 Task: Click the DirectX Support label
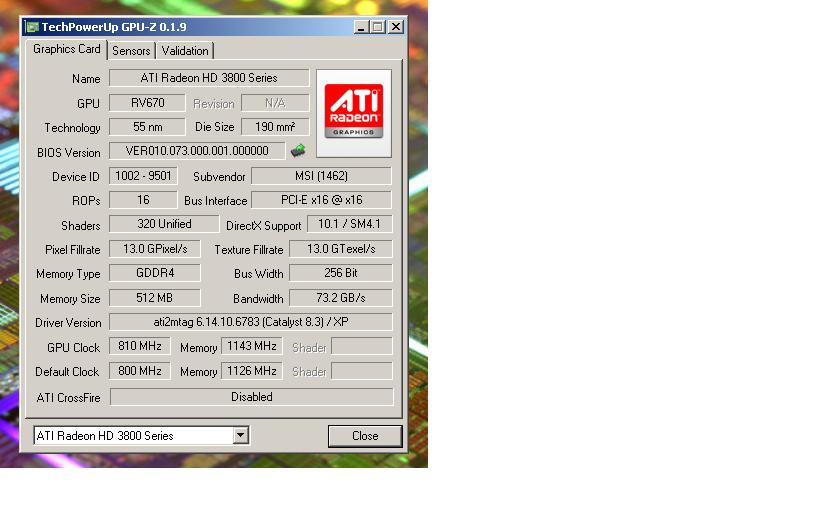tap(264, 226)
